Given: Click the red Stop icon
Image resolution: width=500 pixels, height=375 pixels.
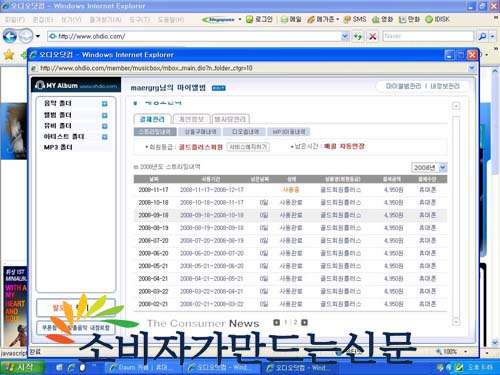Looking at the screenshot, I should tap(373, 36).
